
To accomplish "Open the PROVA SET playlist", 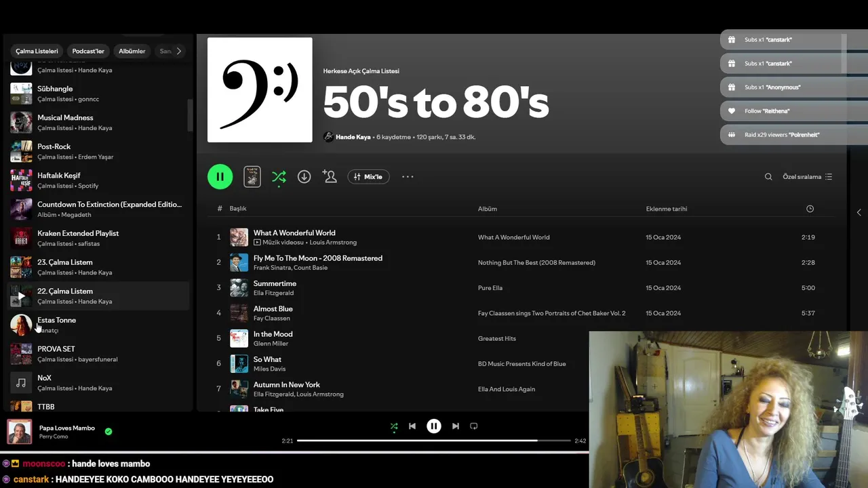I will click(99, 354).
